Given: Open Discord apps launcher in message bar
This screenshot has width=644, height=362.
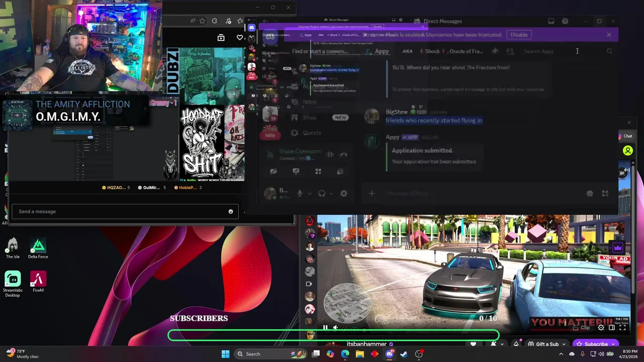Looking at the screenshot, I should click(x=605, y=193).
